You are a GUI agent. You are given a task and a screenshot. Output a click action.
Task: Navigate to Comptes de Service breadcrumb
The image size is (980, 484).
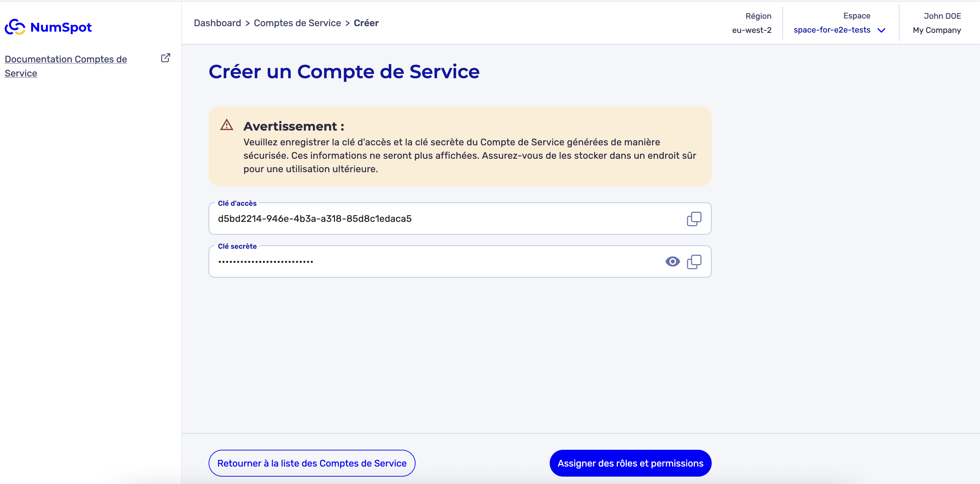click(297, 23)
